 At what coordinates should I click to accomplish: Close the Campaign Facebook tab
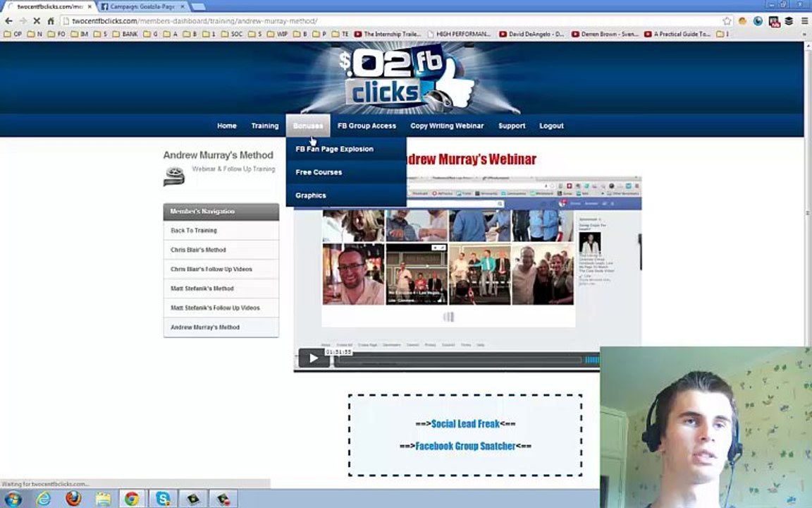[183, 7]
